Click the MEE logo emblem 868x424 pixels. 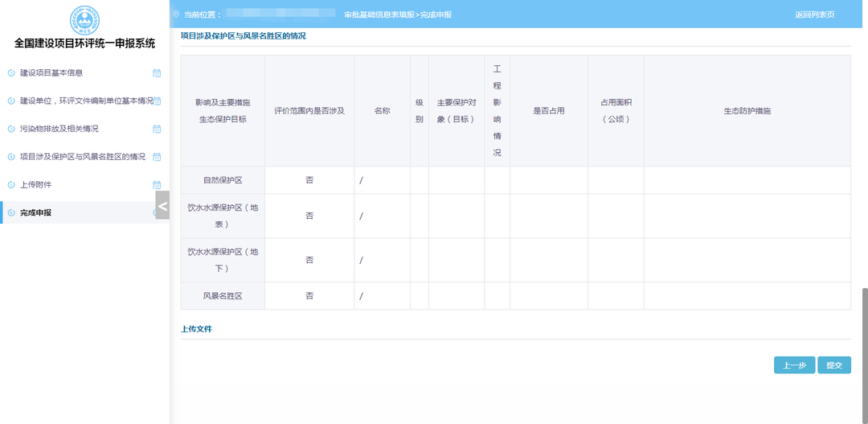(x=84, y=19)
